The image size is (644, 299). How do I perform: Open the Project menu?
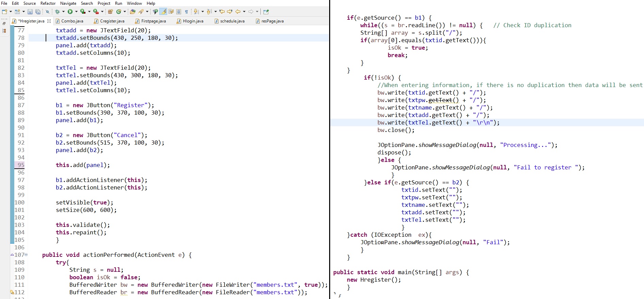pyautogui.click(x=104, y=3)
